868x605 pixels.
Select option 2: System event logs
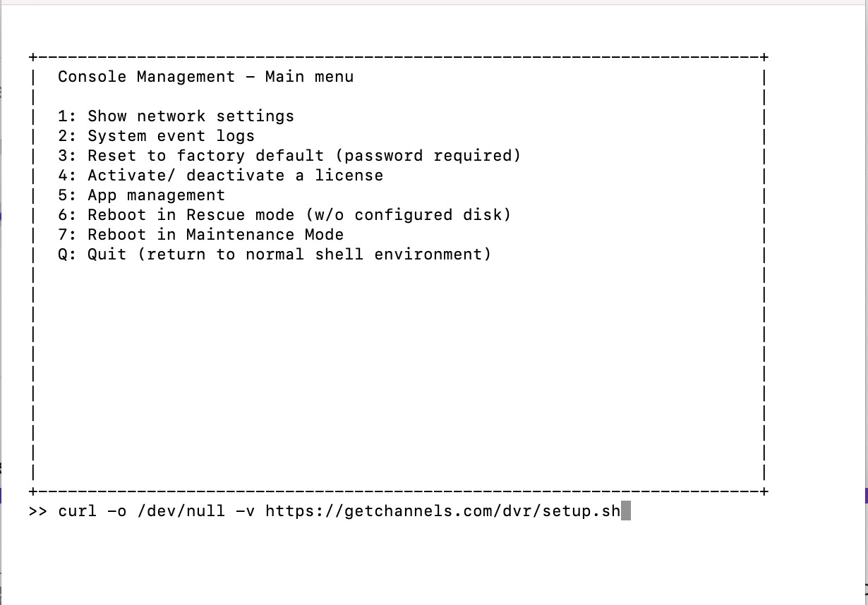click(156, 136)
